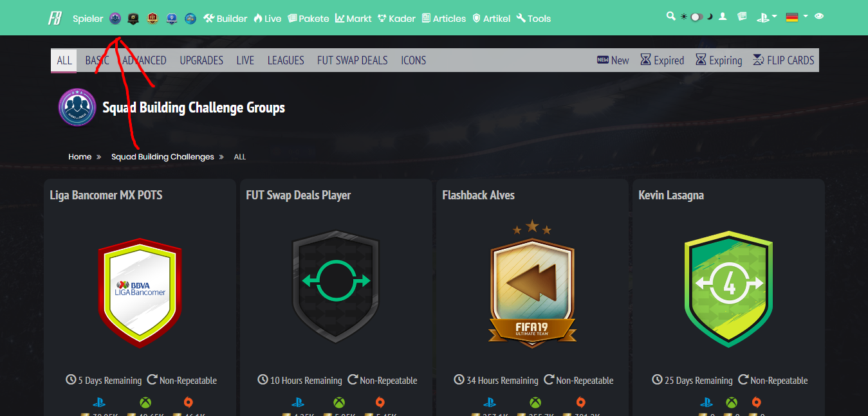The height and width of the screenshot is (416, 868).
Task: Go to Home breadcrumb link
Action: (x=80, y=156)
